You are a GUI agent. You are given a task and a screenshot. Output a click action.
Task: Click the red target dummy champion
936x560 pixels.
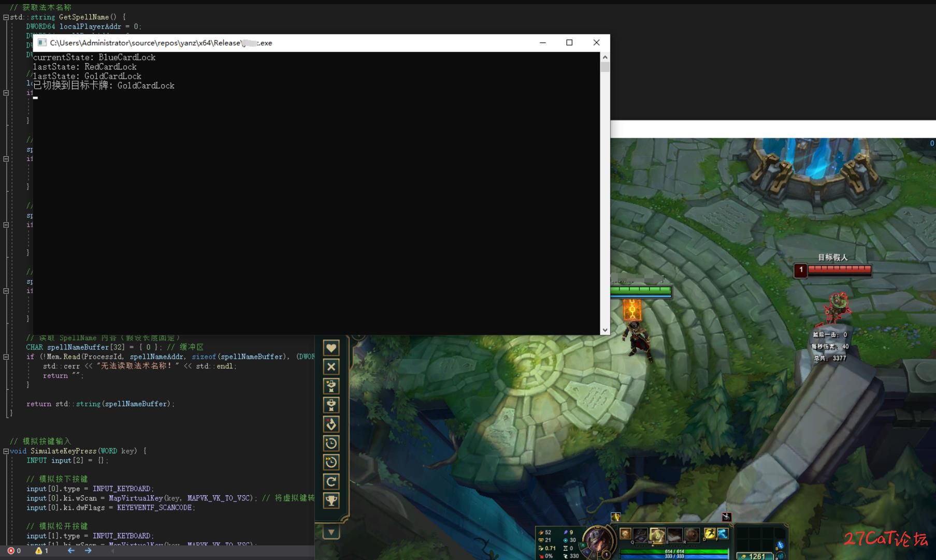[x=837, y=308]
